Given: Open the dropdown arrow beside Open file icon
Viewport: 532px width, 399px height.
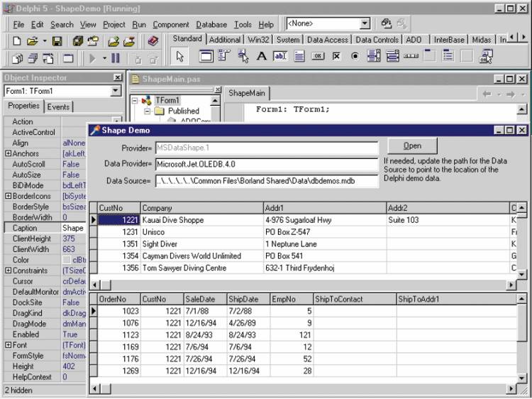Looking at the screenshot, I should coord(45,41).
